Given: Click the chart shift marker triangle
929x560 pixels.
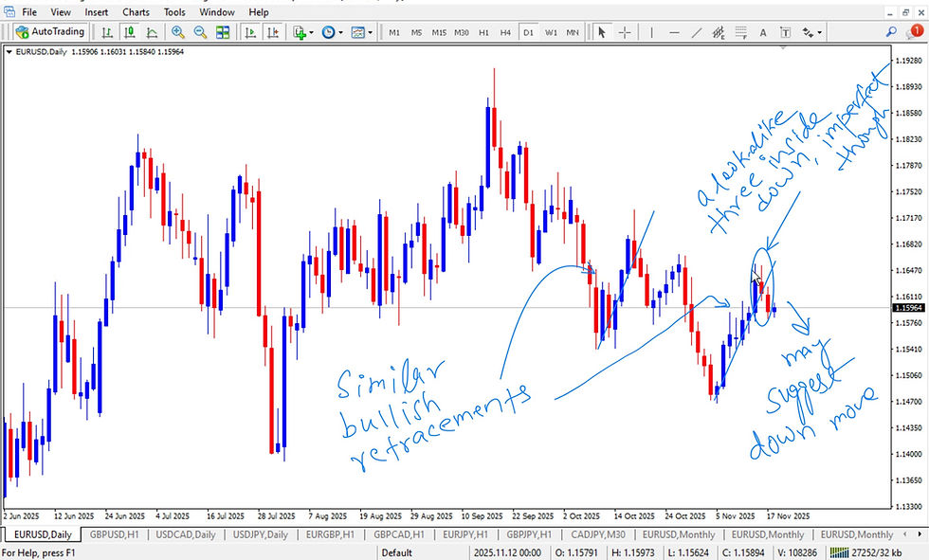Looking at the screenshot, I should (783, 47).
